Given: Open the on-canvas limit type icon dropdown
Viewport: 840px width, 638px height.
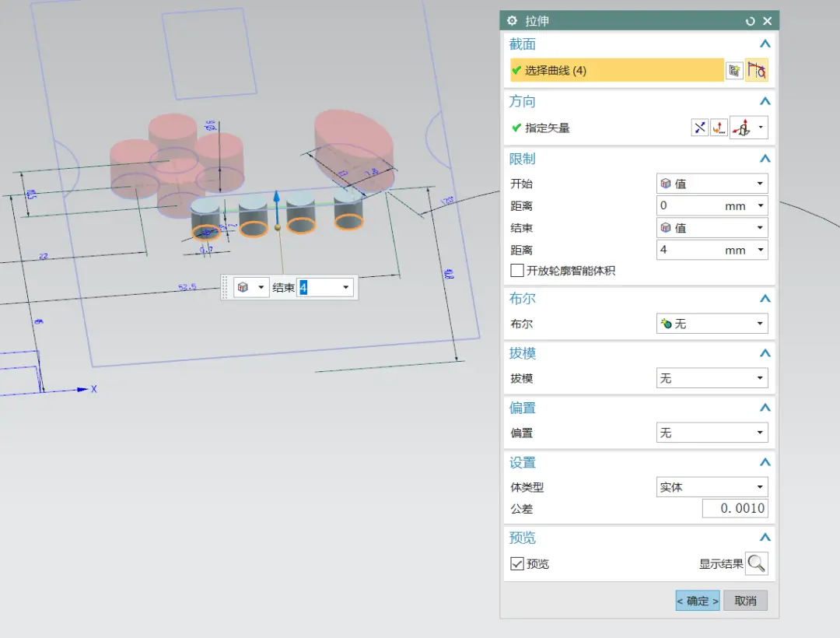Looking at the screenshot, I should click(251, 288).
